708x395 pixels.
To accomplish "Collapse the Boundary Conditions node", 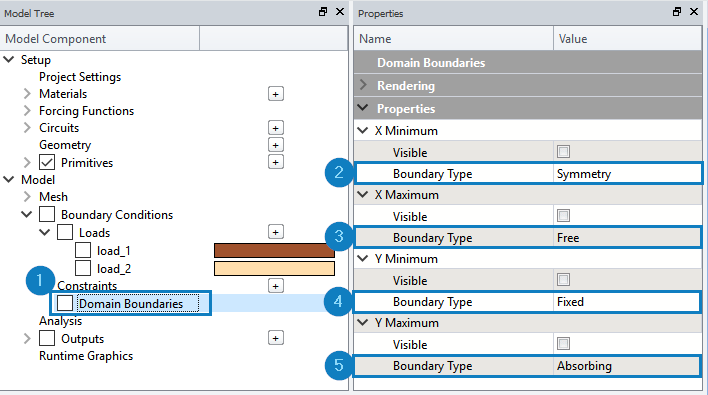I will 27,214.
